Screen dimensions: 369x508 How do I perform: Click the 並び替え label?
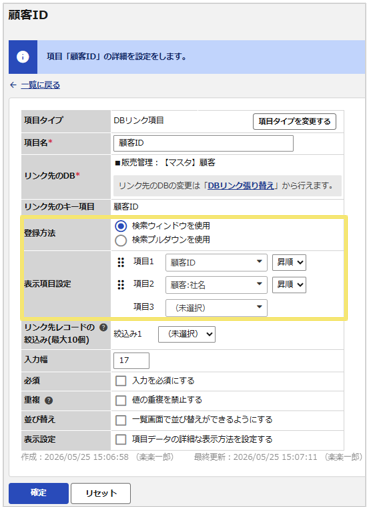tap(40, 419)
